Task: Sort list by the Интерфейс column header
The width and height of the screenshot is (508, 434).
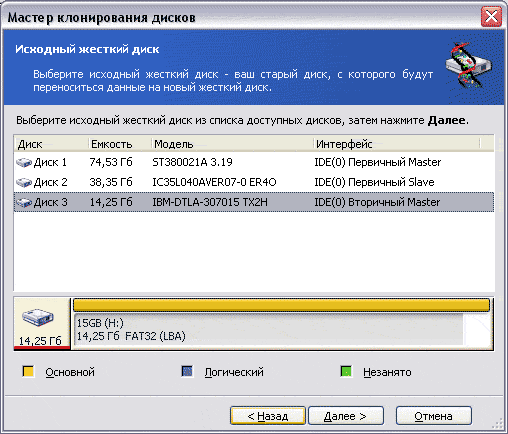Action: pos(397,144)
